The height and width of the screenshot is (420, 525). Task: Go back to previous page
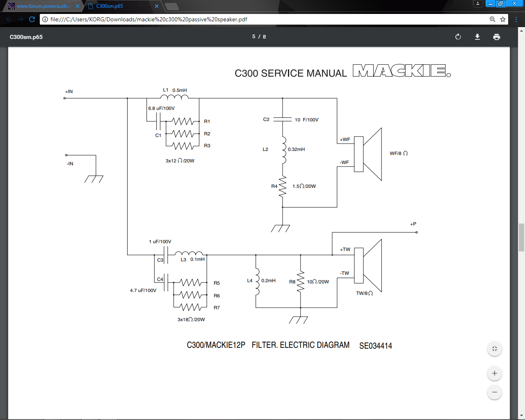(9, 19)
